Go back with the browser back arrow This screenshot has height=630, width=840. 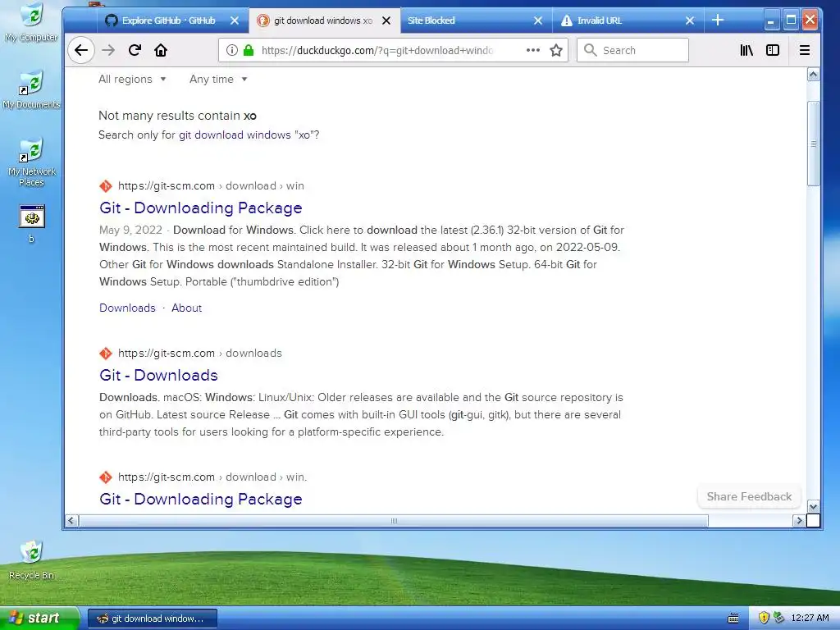coord(81,50)
